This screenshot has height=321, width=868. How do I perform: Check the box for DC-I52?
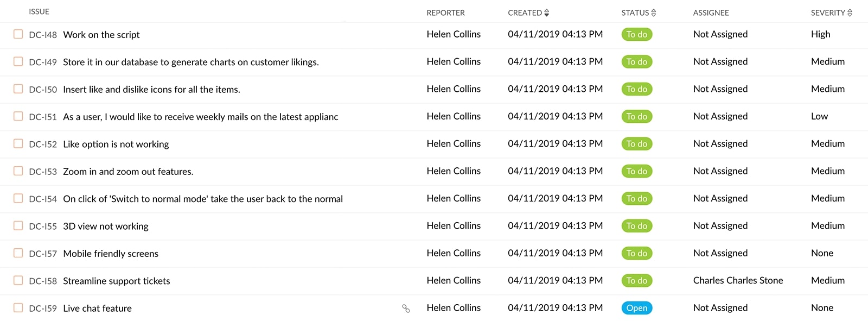(18, 143)
